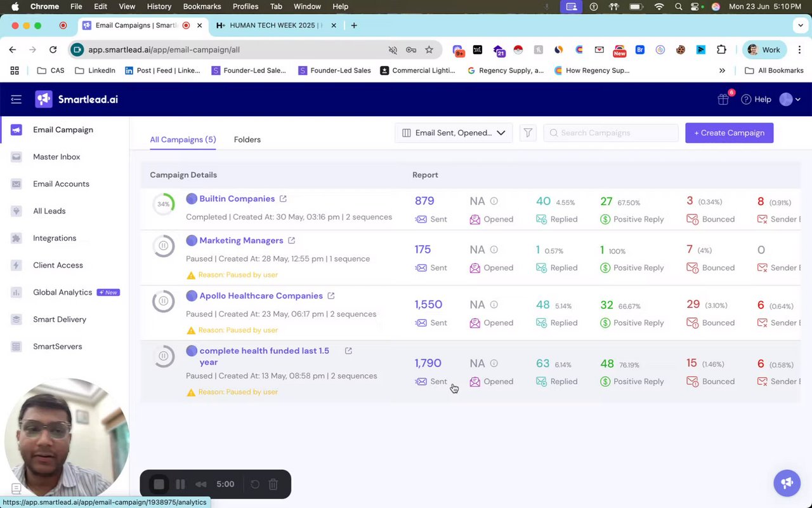The width and height of the screenshot is (812, 508).
Task: Open the LinkedIn bookmark folder
Action: tap(95, 70)
